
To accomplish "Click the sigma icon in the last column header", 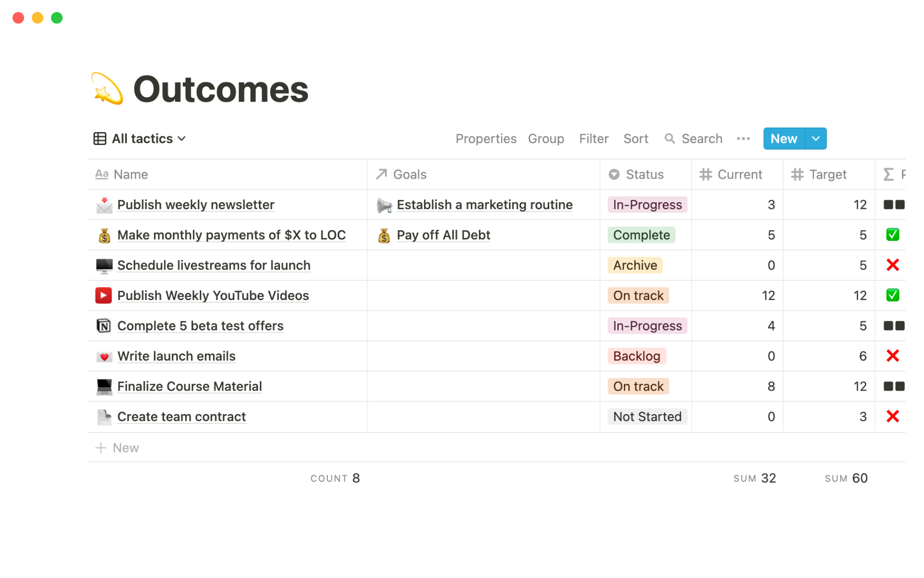I will coord(888,174).
